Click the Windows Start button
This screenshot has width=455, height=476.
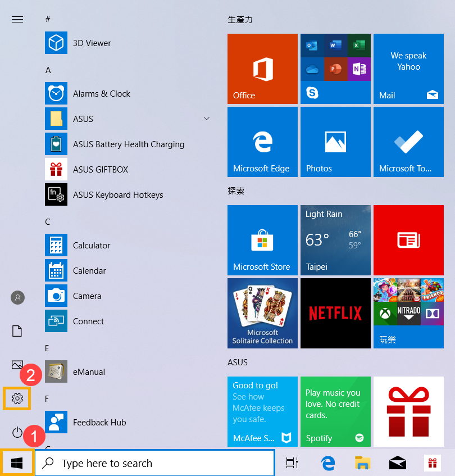[17, 463]
